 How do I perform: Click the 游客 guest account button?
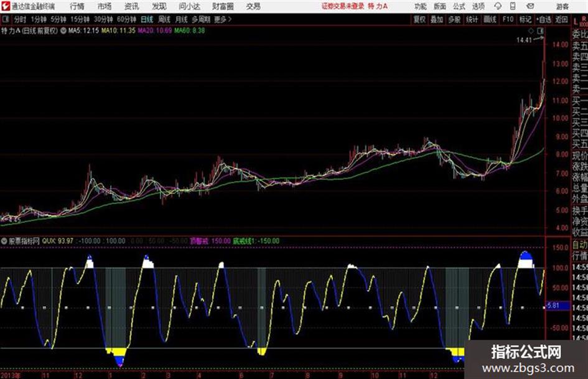point(562,6)
